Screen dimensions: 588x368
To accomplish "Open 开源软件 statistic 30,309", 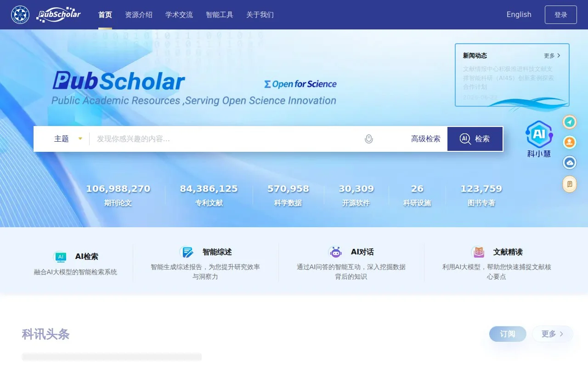I will [x=356, y=195].
